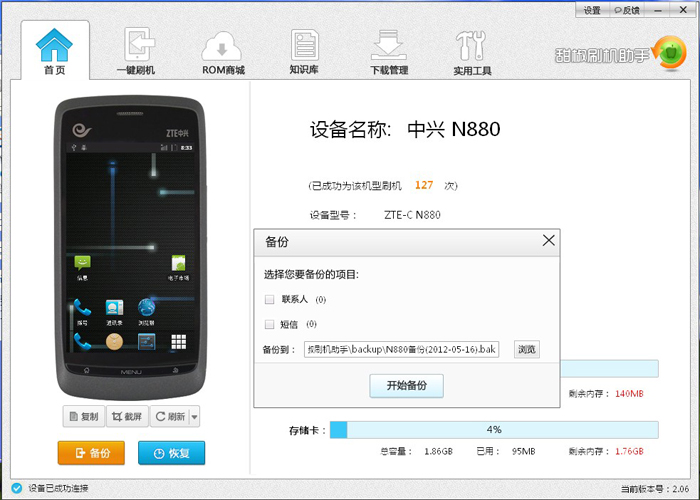Open the 设置 settings menu
Image resolution: width=700 pixels, height=500 pixels.
[592, 10]
